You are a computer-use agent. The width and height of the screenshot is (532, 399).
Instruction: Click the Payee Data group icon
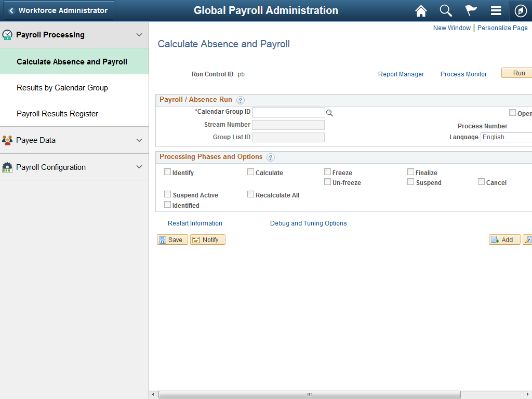point(7,140)
